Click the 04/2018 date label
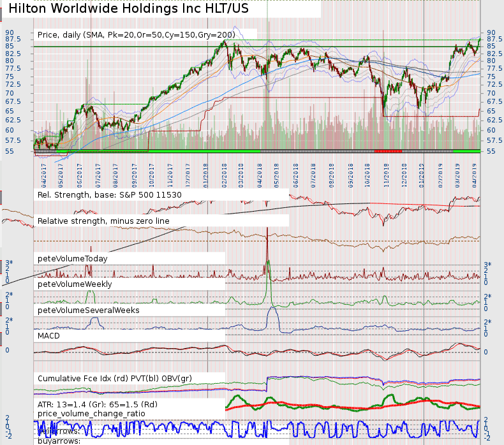 tap(260, 176)
